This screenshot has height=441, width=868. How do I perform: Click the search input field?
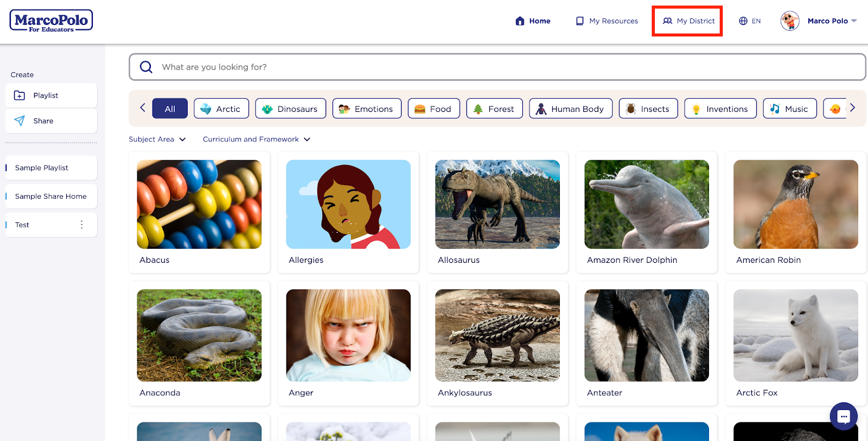497,67
